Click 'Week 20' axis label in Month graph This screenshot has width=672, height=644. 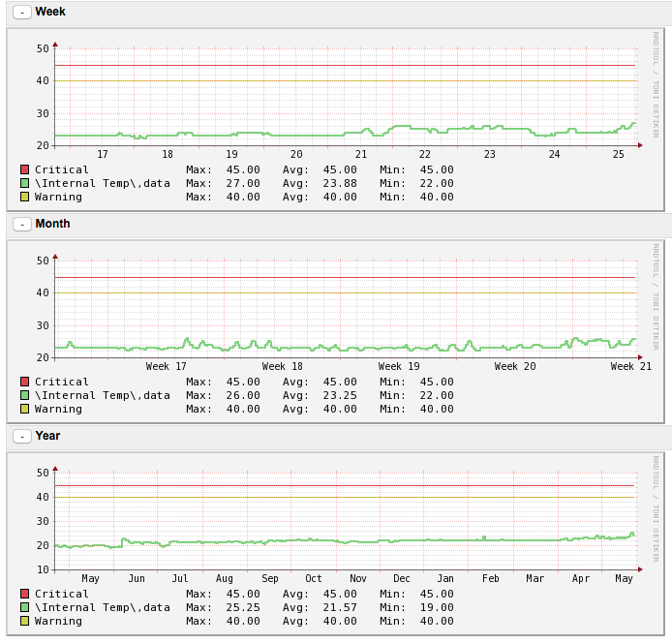tap(515, 367)
